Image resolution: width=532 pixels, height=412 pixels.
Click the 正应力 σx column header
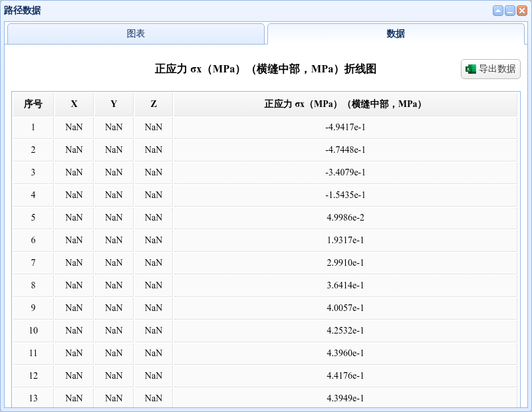pos(344,104)
